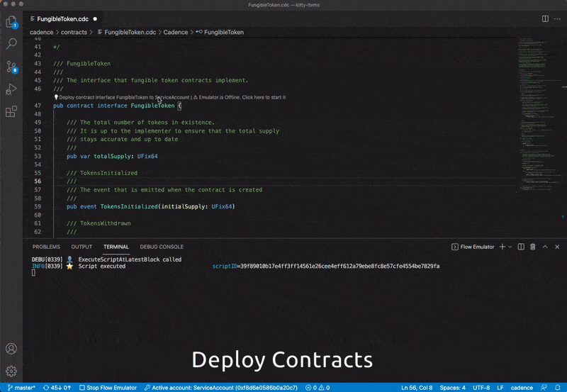Close the bottom panel

pos(557,247)
